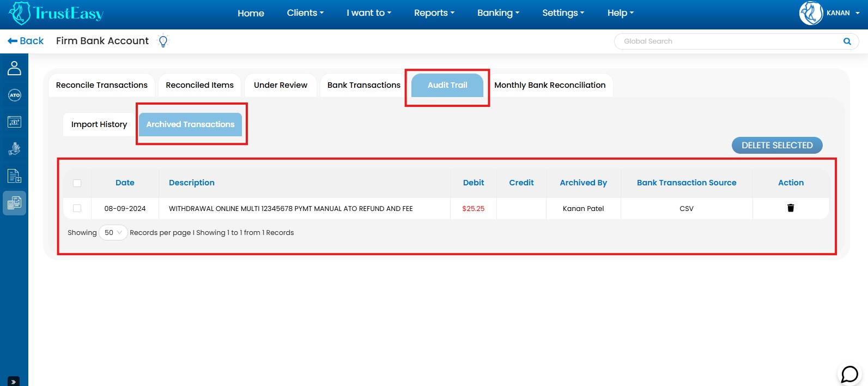Open the client profile sidebar icon
The width and height of the screenshot is (868, 386).
[x=14, y=68]
